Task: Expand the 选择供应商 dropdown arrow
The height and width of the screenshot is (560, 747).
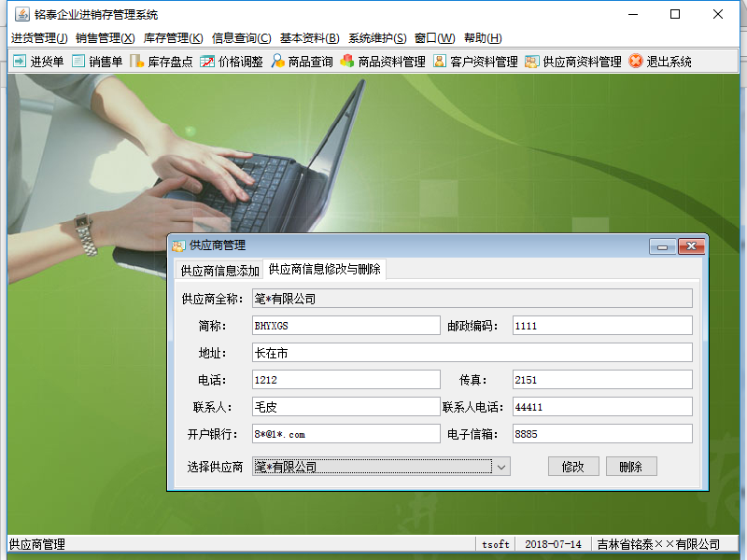Action: click(501, 467)
